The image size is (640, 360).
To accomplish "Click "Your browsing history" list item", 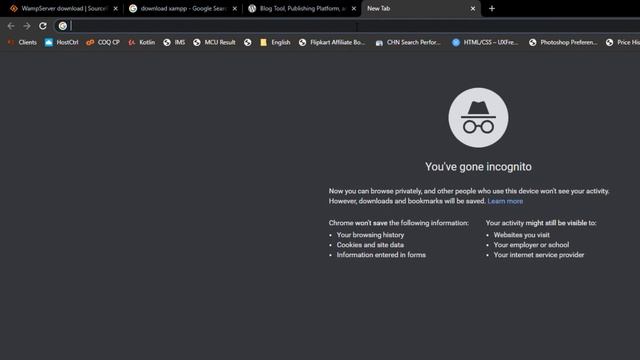I will tap(370, 235).
